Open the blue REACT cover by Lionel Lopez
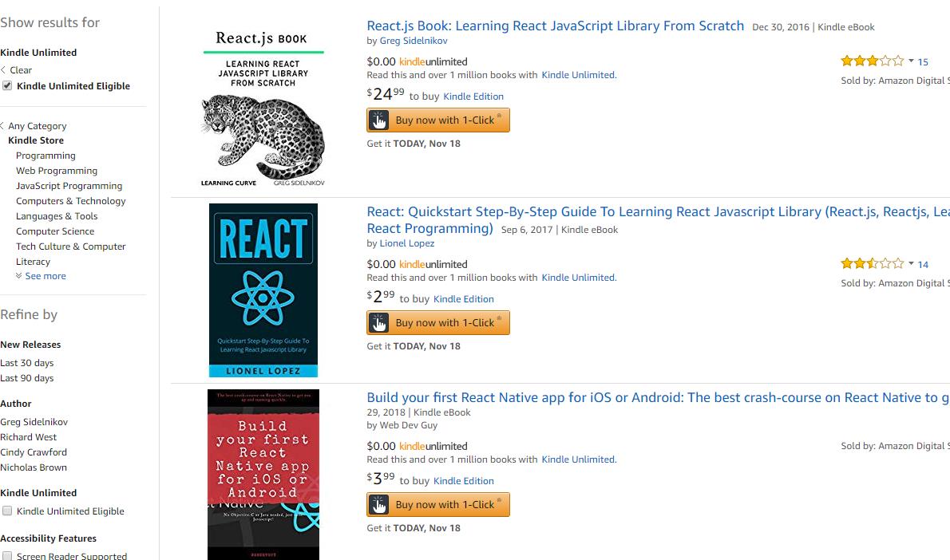This screenshot has height=560, width=950. click(263, 290)
